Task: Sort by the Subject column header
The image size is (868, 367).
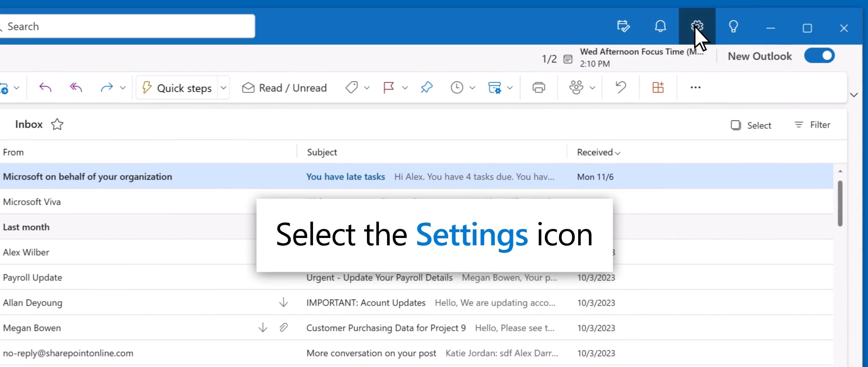Action: tap(322, 152)
